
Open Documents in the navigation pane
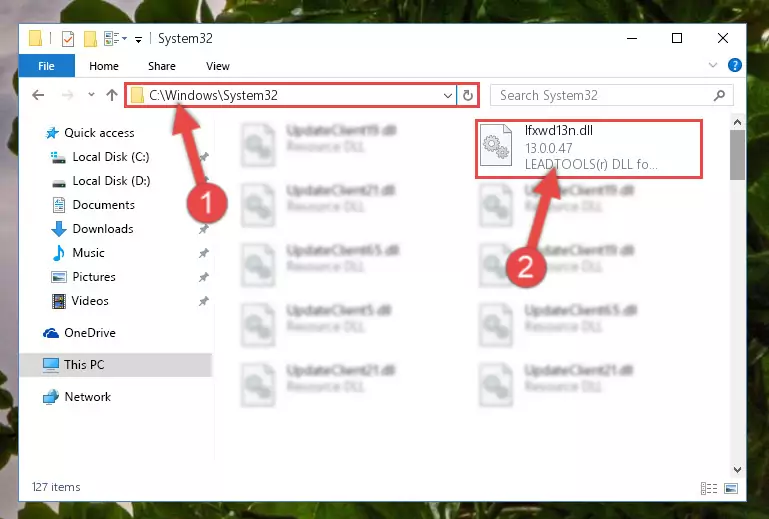tap(103, 205)
